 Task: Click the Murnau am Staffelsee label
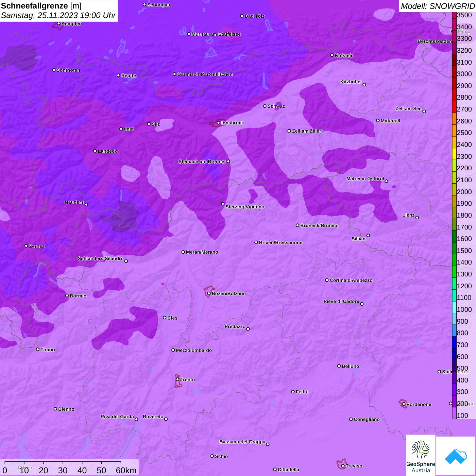point(216,34)
